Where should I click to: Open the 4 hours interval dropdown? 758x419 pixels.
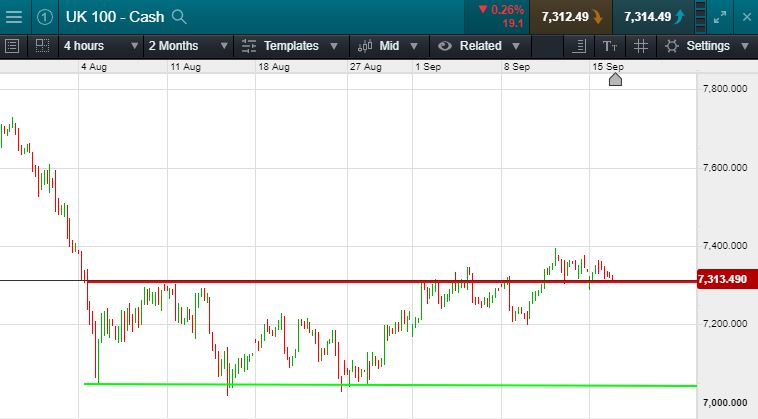pos(95,46)
